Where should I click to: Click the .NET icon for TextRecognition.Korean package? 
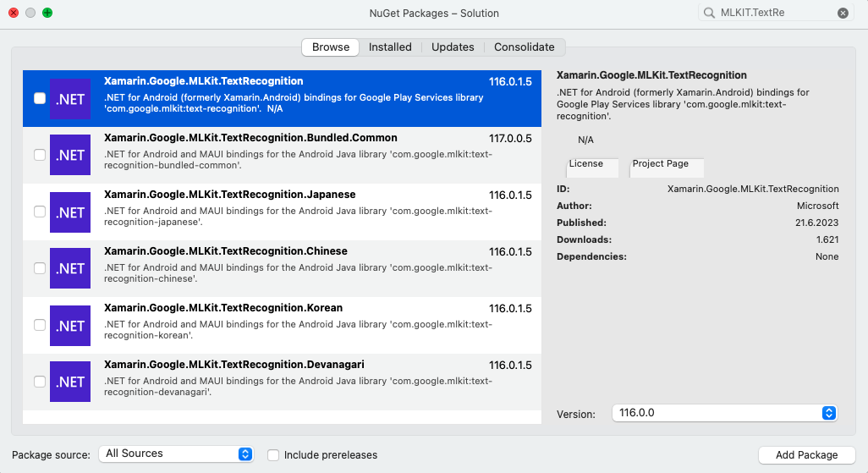point(70,325)
